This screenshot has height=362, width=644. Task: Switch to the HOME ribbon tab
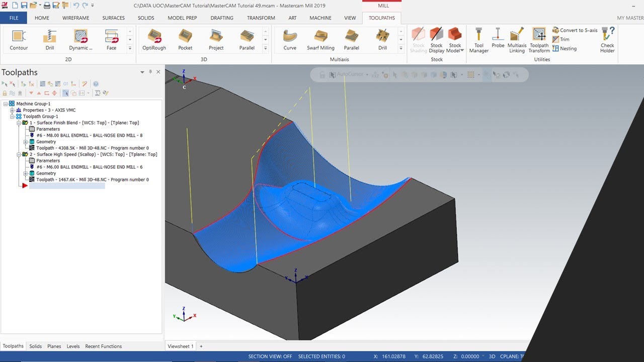(42, 18)
